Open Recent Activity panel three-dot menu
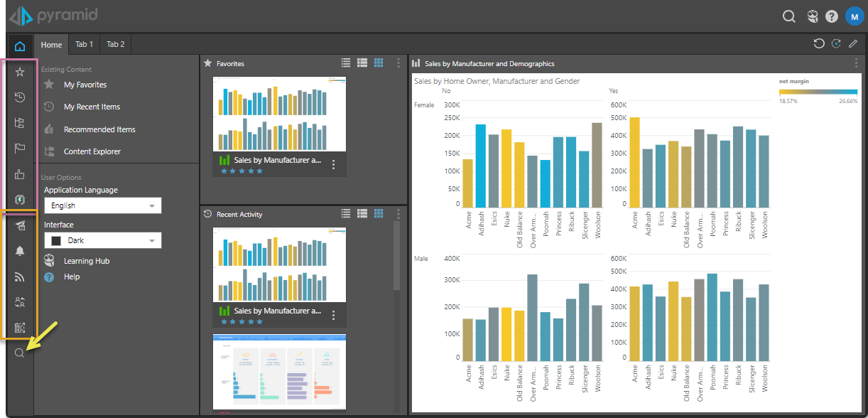The height and width of the screenshot is (418, 868). (398, 213)
